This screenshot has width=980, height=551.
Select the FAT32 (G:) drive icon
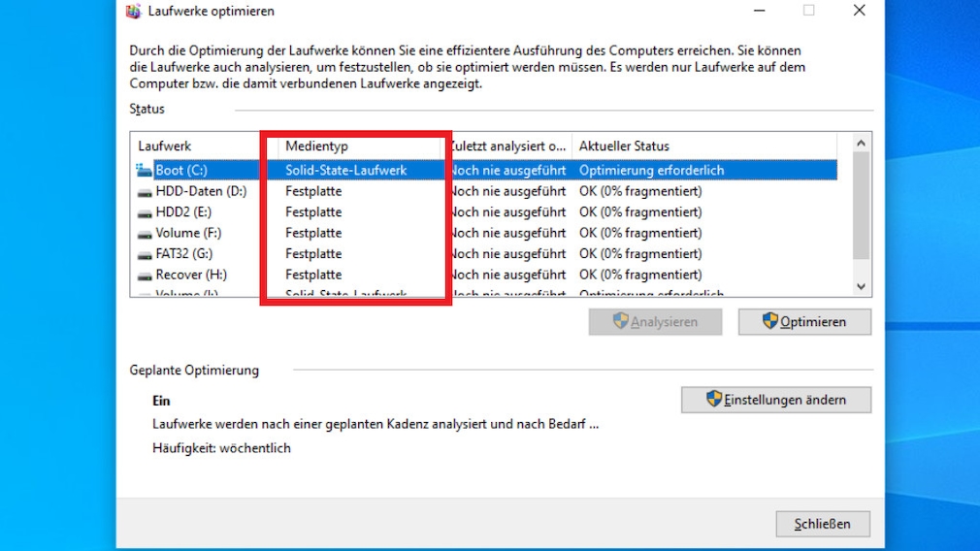click(145, 254)
